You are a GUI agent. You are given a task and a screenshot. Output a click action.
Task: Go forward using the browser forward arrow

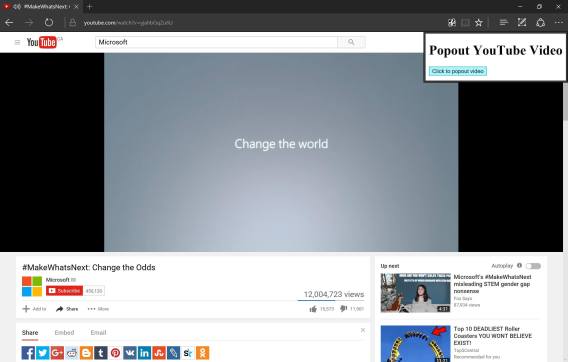coord(29,22)
